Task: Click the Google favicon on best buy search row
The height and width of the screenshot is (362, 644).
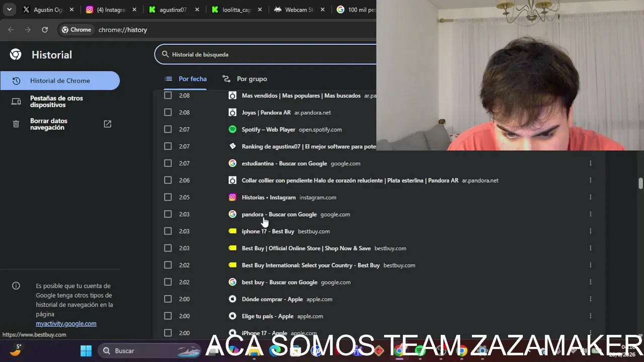Action: [x=232, y=282]
